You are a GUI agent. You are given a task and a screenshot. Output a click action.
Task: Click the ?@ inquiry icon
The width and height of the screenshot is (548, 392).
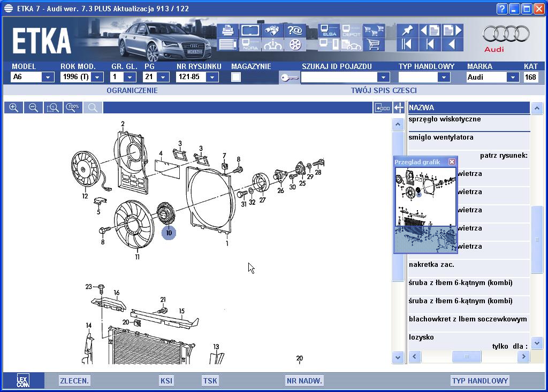pyautogui.click(x=294, y=30)
